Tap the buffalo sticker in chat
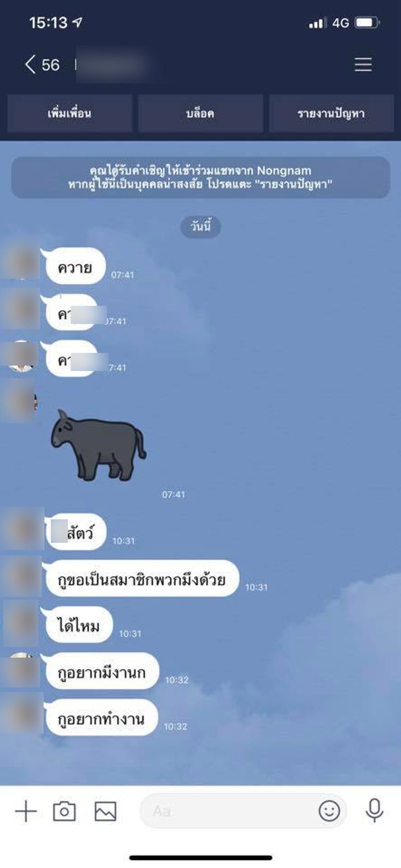Screen dimensions: 401x868 pyautogui.click(x=98, y=445)
